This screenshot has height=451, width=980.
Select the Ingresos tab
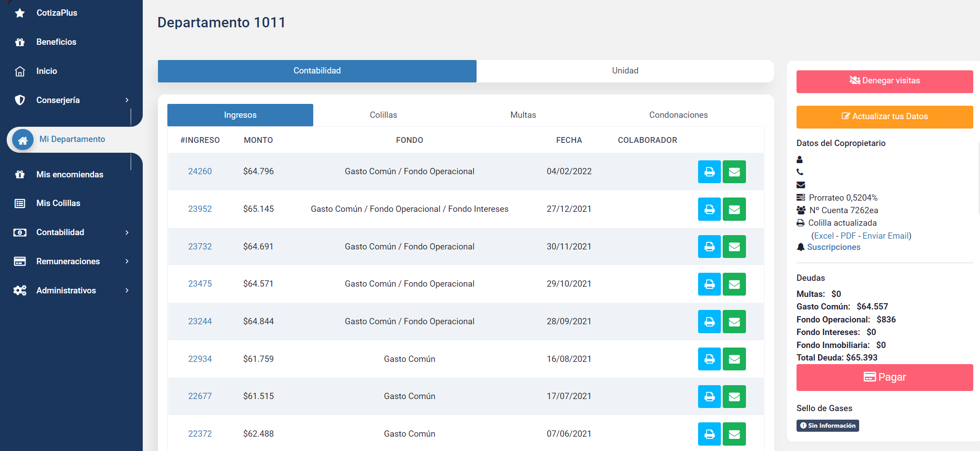point(240,115)
